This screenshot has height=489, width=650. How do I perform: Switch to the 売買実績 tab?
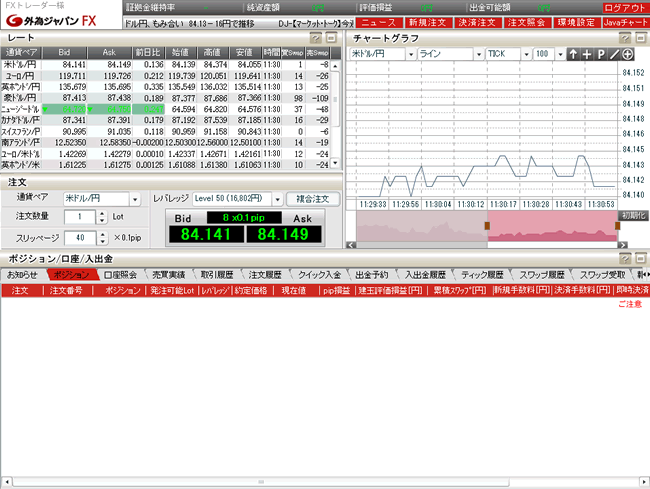[x=168, y=274]
